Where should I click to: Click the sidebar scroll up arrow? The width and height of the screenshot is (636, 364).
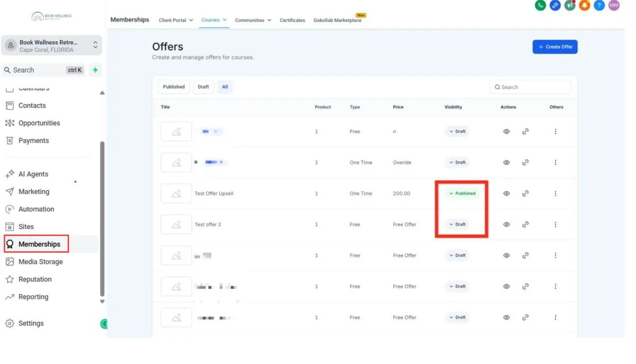click(102, 93)
